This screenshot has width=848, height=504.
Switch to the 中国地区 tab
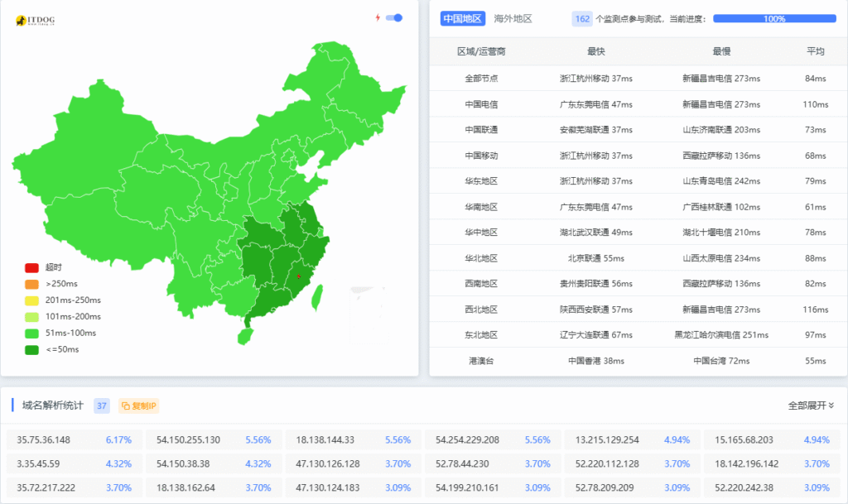click(462, 18)
